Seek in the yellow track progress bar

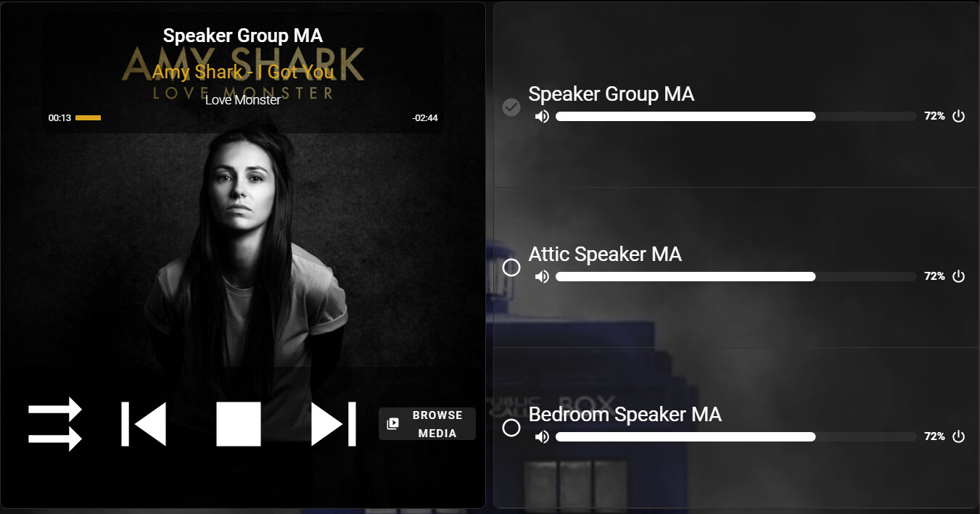pyautogui.click(x=242, y=117)
